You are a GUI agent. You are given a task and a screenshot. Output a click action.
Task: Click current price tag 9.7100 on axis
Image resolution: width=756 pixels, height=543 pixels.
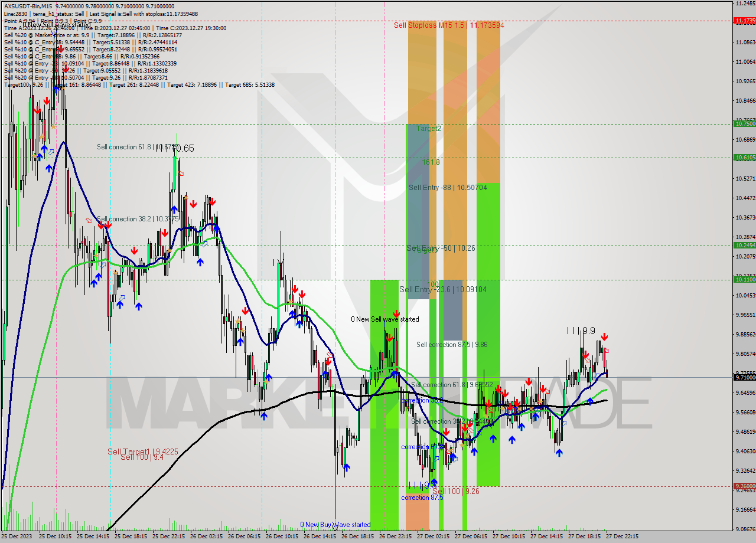[x=745, y=377]
